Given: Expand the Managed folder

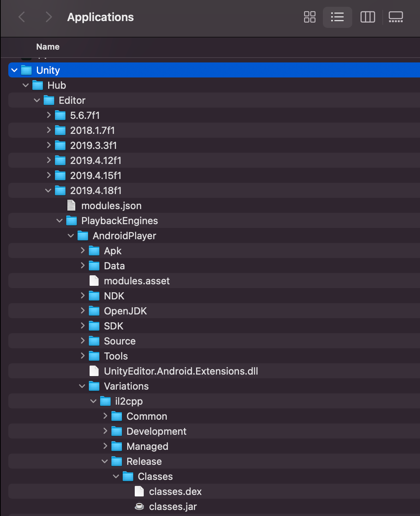Looking at the screenshot, I should coord(105,446).
